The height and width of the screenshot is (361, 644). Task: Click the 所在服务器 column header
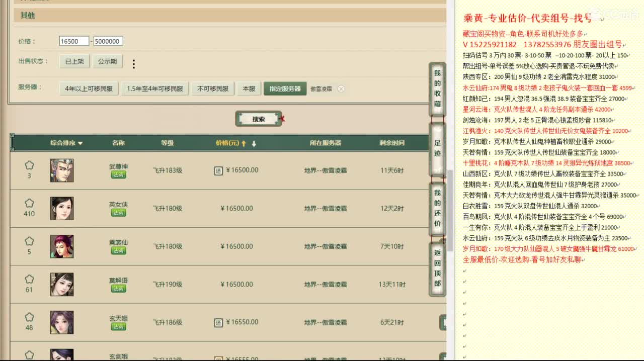pos(326,143)
